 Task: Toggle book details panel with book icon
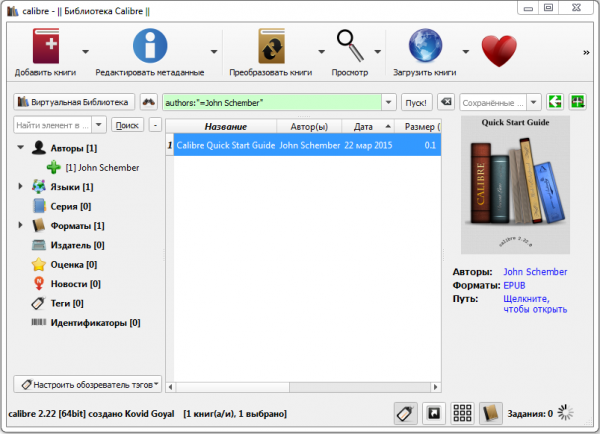click(x=491, y=413)
